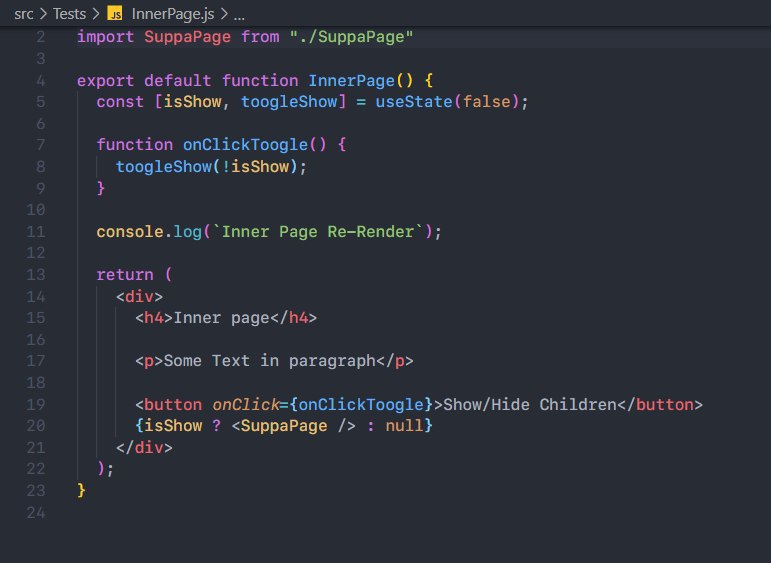Select line number 11 in gutter

(x=36, y=231)
